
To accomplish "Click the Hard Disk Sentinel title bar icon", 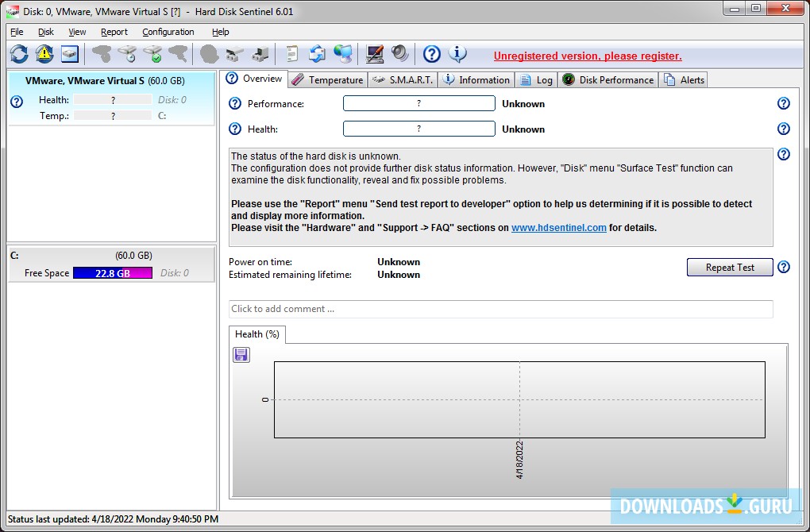I will coord(13,11).
